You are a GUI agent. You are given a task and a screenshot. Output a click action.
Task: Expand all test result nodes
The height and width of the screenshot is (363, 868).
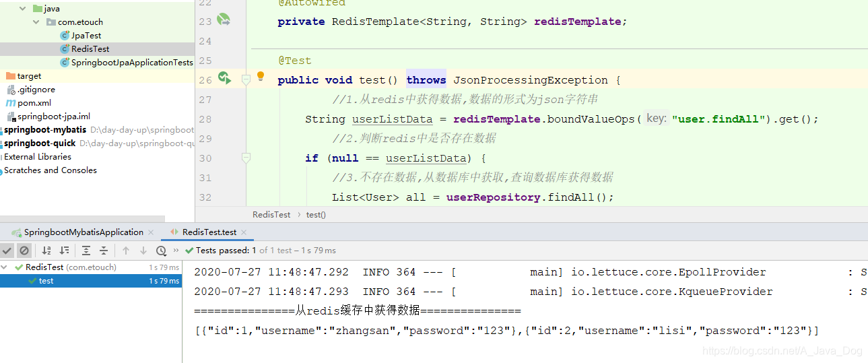(86, 251)
